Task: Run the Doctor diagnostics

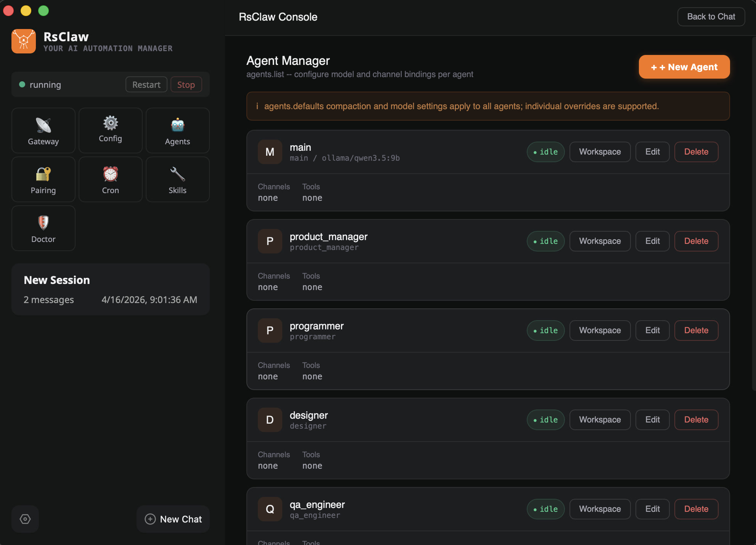Action: click(x=43, y=228)
